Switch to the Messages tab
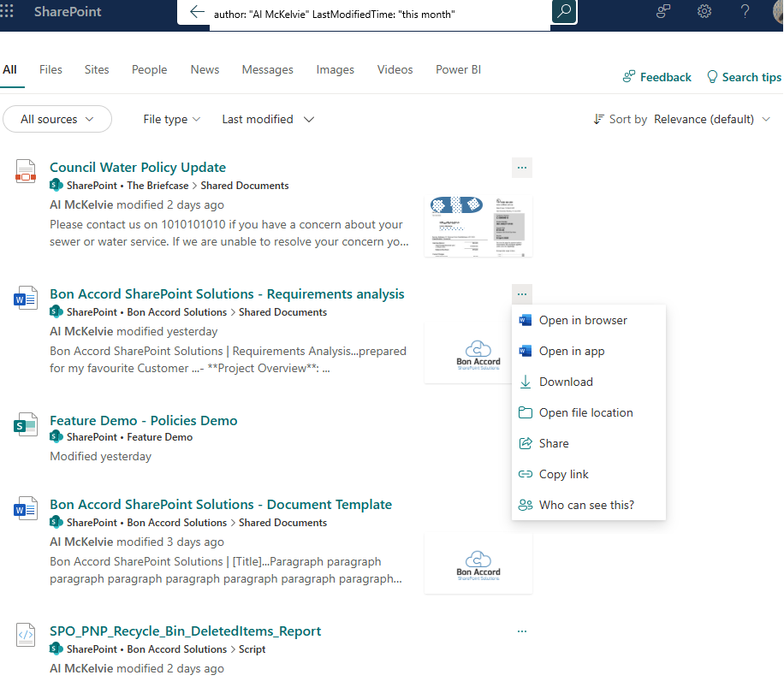 point(268,69)
